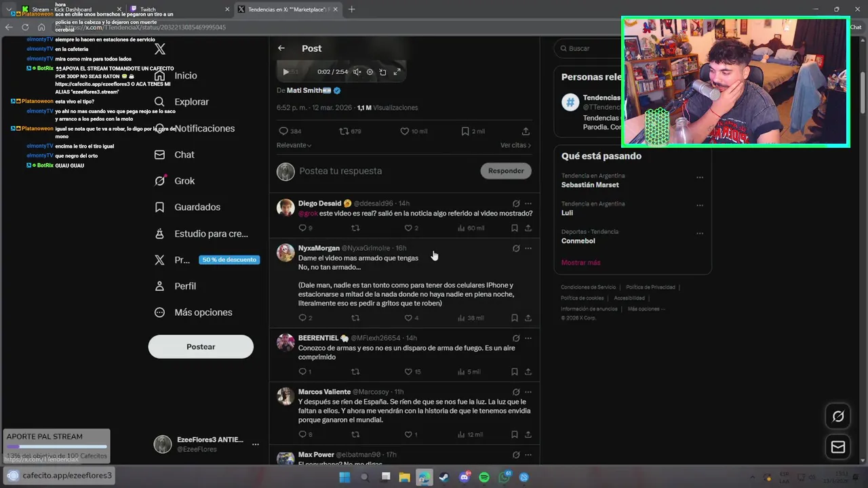Viewport: 868px width, 488px height.
Task: Click Mostrar más trends link
Action: point(580,262)
